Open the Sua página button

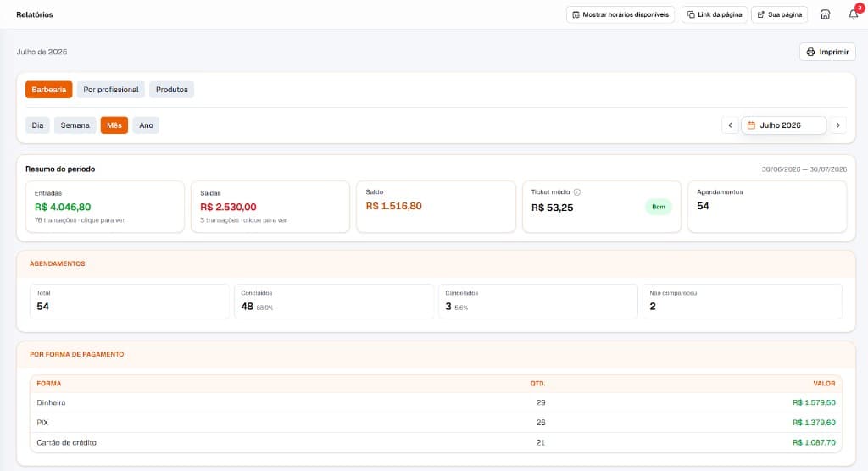(x=779, y=15)
